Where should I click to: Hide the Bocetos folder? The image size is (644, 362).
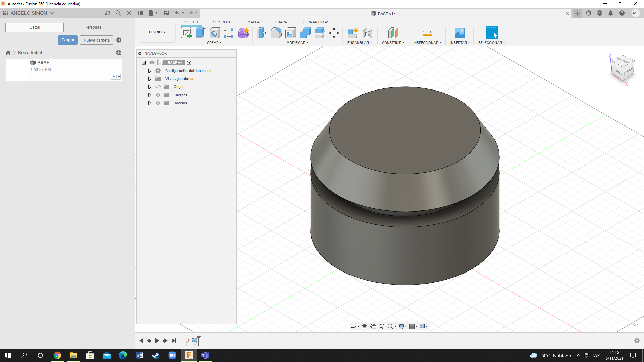pos(158,103)
